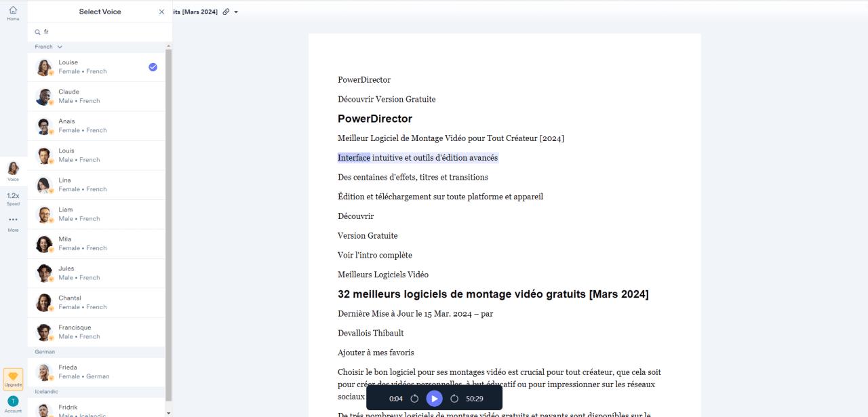Click the voice search field
Screen dimensions: 868x417
tap(100, 32)
